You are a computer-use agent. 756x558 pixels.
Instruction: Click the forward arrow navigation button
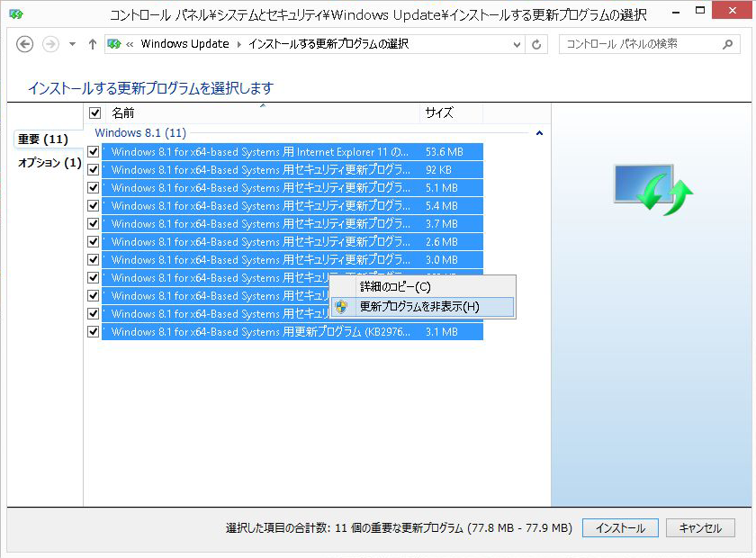click(x=50, y=44)
